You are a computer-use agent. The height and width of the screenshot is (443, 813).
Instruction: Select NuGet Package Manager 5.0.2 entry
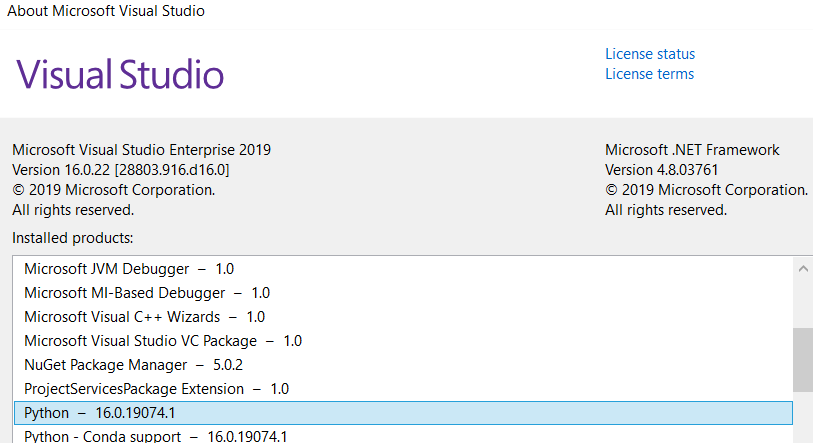[x=403, y=365]
